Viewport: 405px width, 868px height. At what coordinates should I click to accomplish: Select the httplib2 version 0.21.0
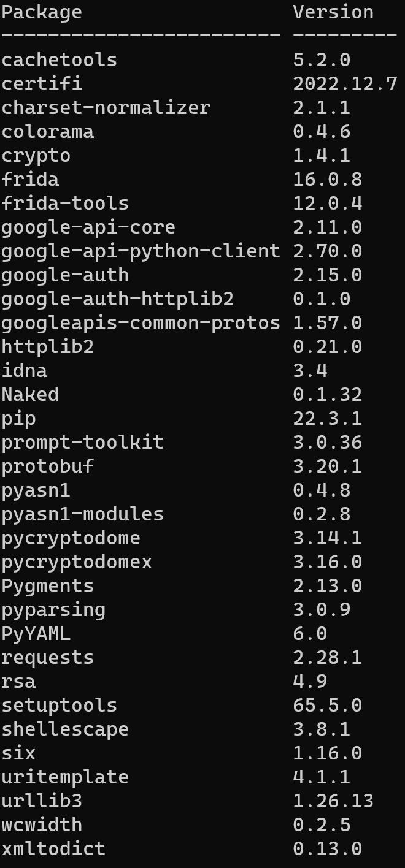(x=328, y=346)
